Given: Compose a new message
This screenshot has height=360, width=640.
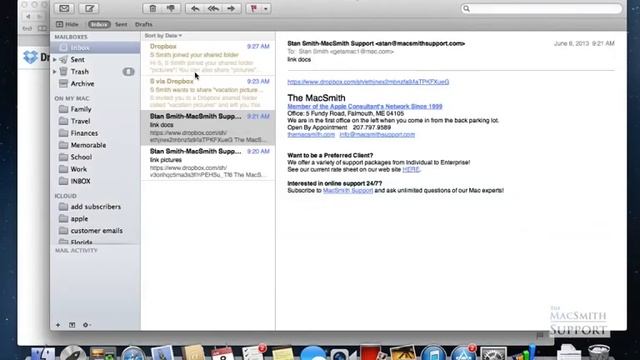Looking at the screenshot, I should [x=89, y=8].
